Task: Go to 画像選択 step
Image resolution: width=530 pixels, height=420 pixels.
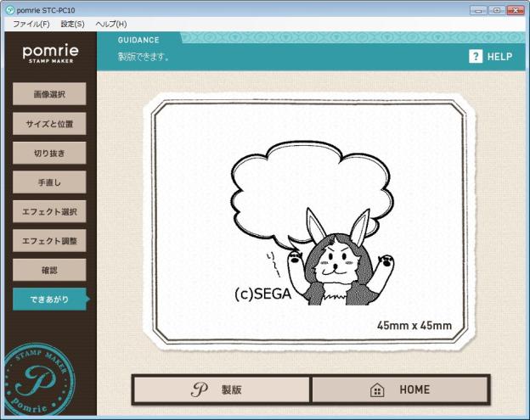Action: (49, 94)
